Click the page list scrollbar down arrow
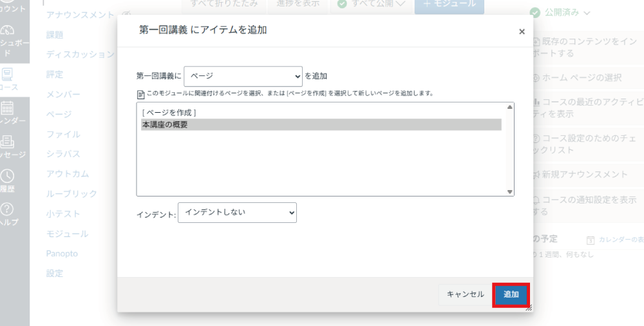This screenshot has height=326, width=644. (x=509, y=191)
